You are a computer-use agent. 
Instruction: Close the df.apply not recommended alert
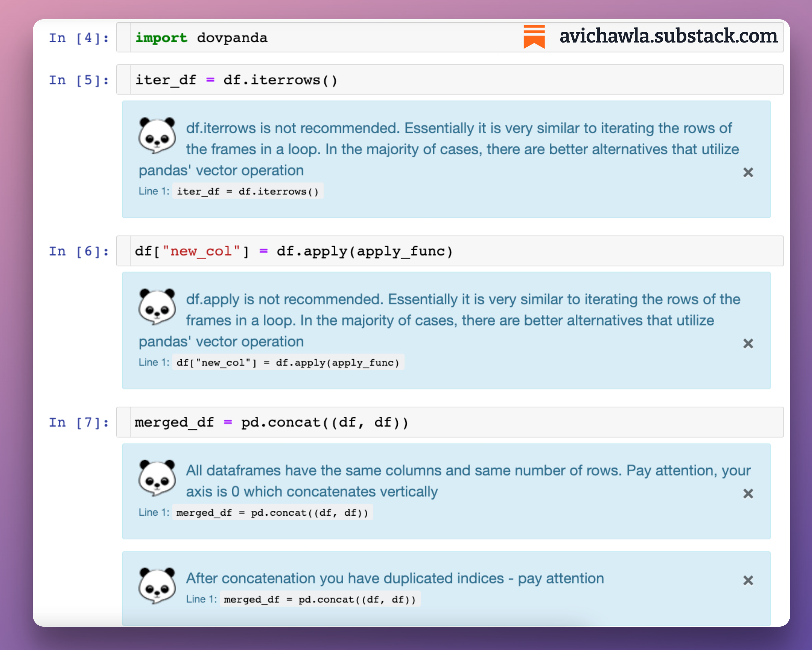pyautogui.click(x=748, y=344)
